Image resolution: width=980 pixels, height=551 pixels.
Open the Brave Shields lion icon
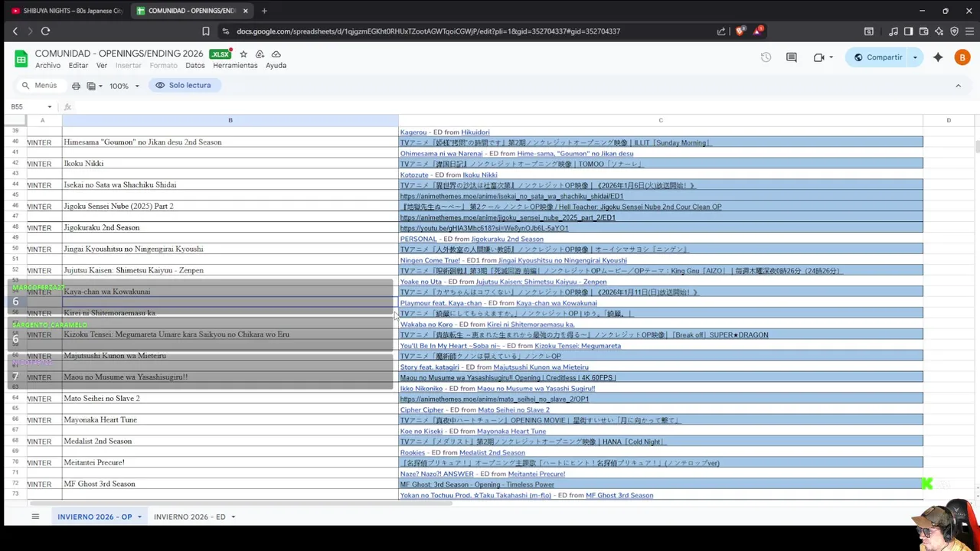tap(740, 31)
